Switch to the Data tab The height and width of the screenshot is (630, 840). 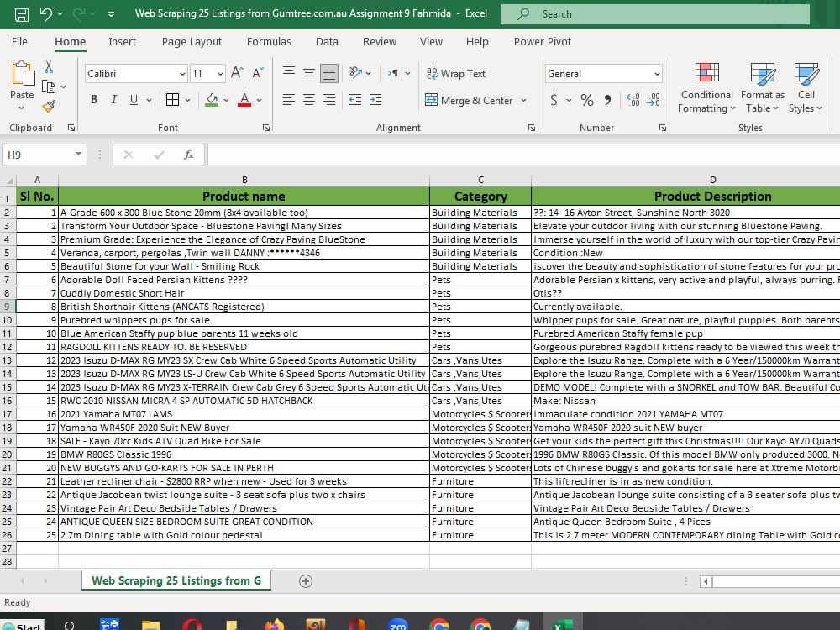coord(327,42)
